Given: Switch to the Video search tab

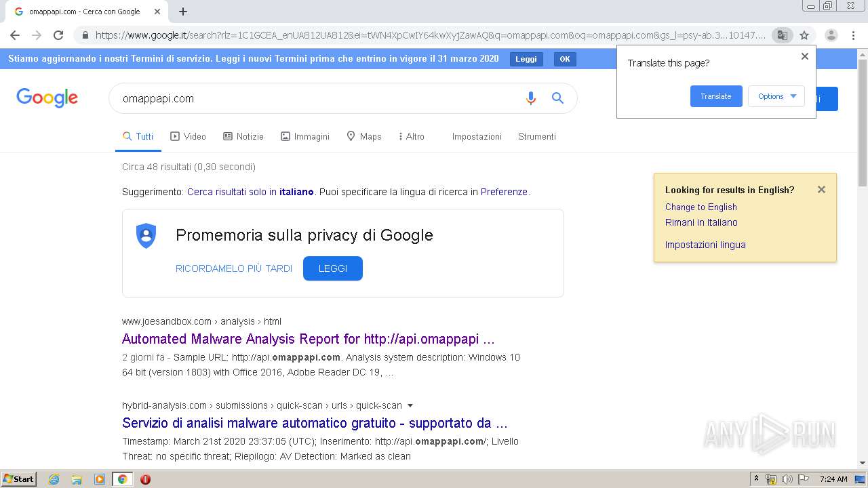Looking at the screenshot, I should 188,136.
